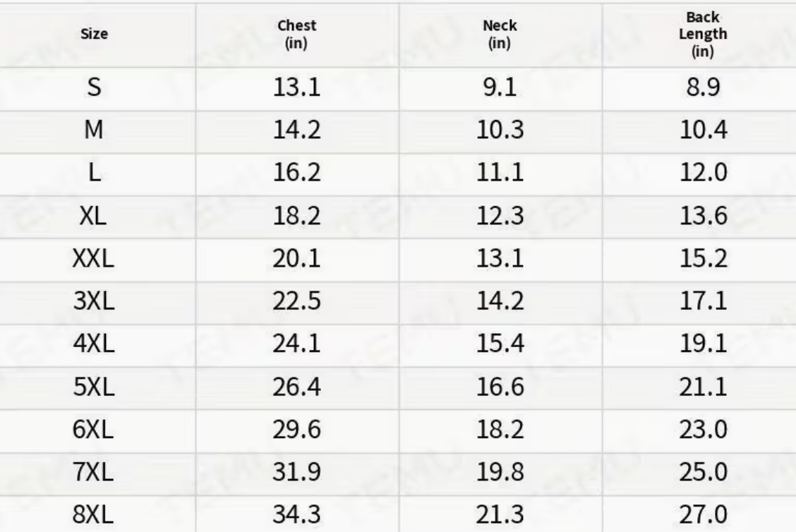Image resolution: width=796 pixels, height=532 pixels.
Task: Click the Chest (in) column header
Action: tap(297, 33)
